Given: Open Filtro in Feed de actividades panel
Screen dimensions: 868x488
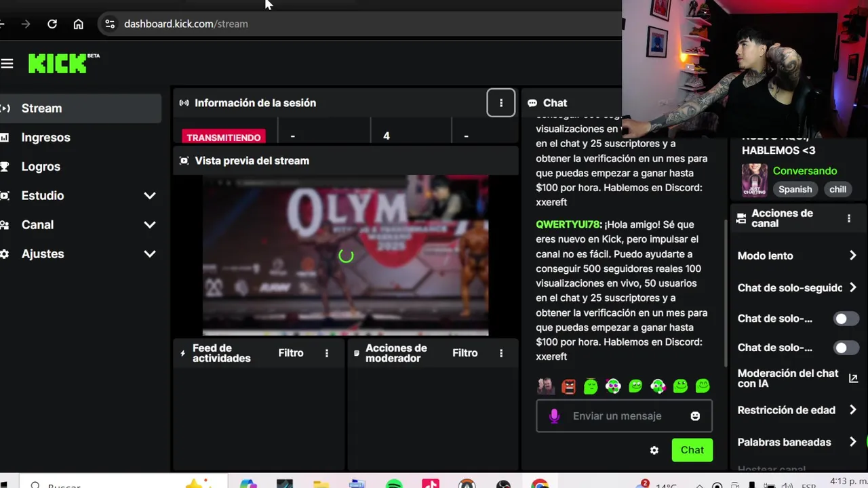Looking at the screenshot, I should [291, 353].
